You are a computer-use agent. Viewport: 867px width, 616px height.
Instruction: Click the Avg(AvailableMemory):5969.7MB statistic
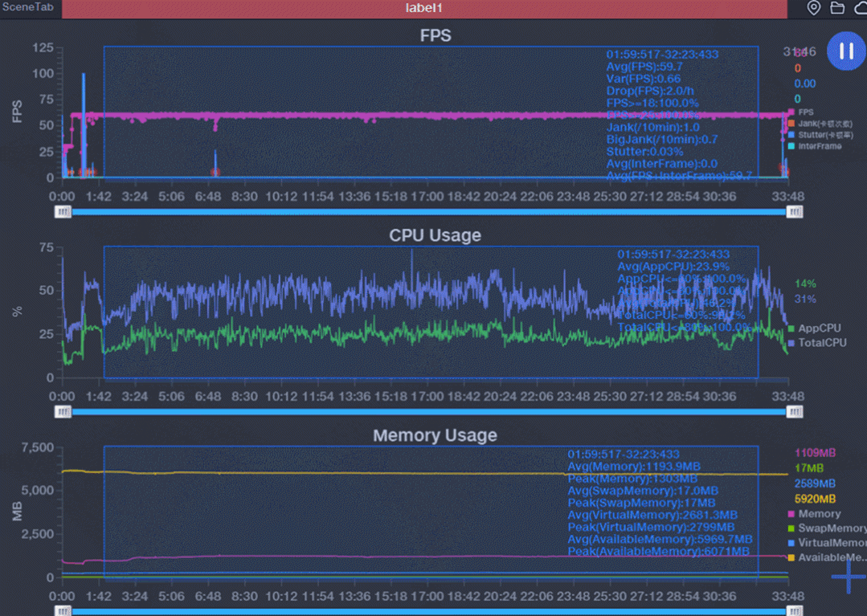pos(660,540)
